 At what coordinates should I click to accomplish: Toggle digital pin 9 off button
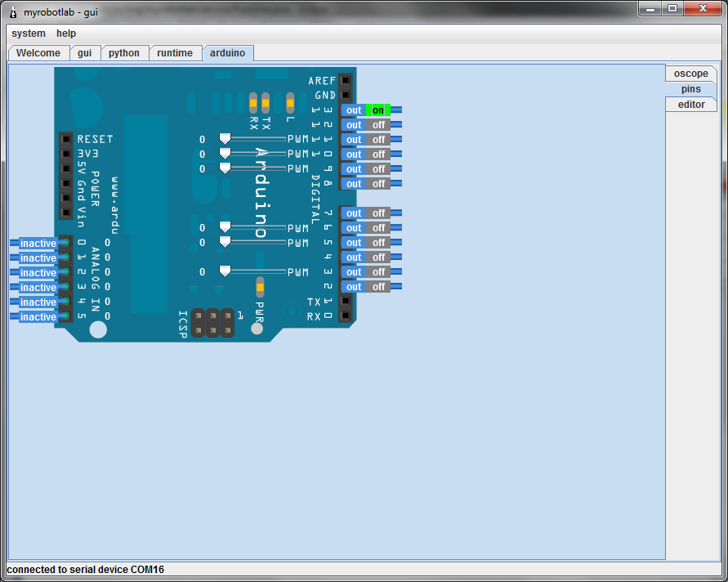click(x=378, y=169)
